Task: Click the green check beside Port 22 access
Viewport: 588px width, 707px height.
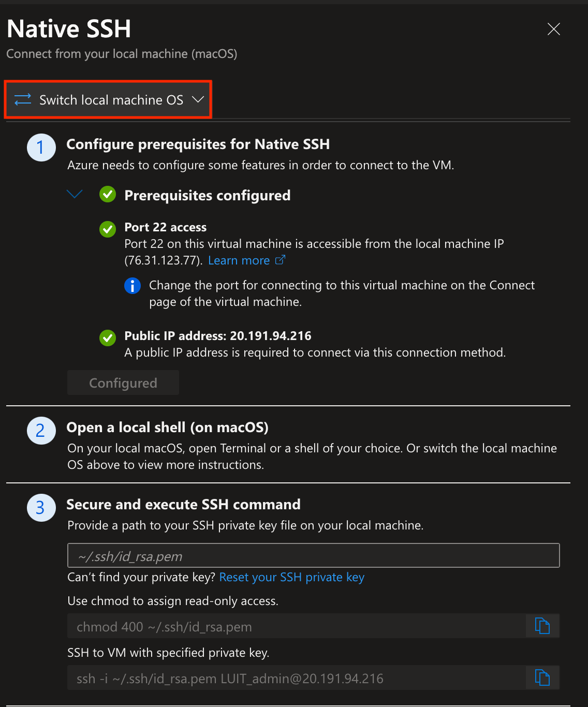Action: point(108,229)
